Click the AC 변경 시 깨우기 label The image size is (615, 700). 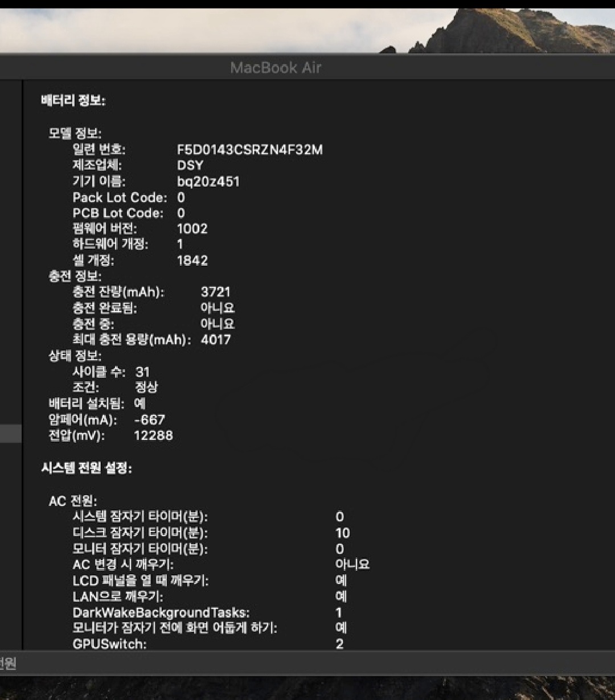(123, 565)
